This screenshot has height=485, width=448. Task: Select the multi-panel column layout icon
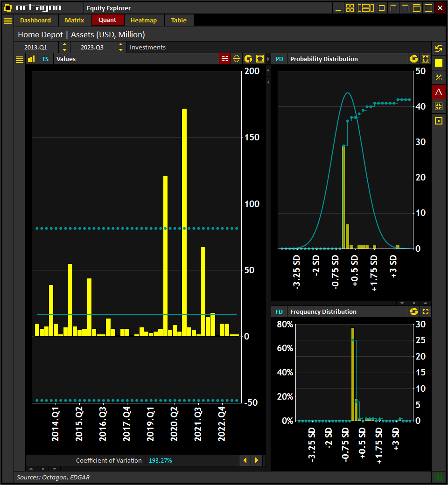[366, 8]
